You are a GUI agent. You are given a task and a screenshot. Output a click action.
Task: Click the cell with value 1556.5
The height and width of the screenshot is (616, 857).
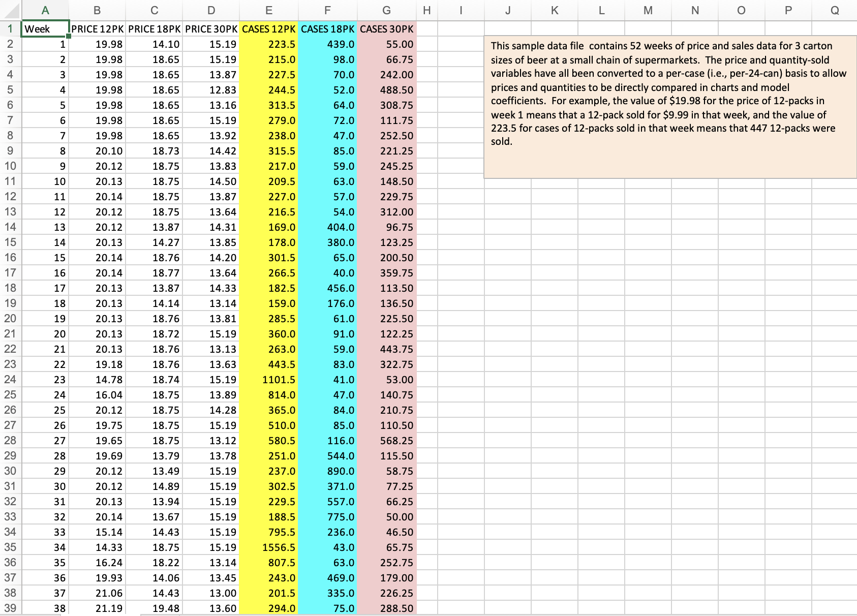[268, 547]
